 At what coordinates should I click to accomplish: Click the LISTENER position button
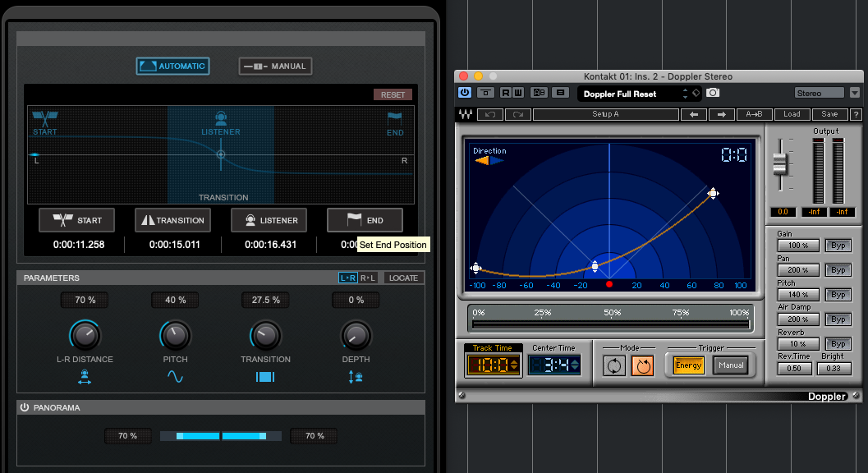tap(269, 220)
